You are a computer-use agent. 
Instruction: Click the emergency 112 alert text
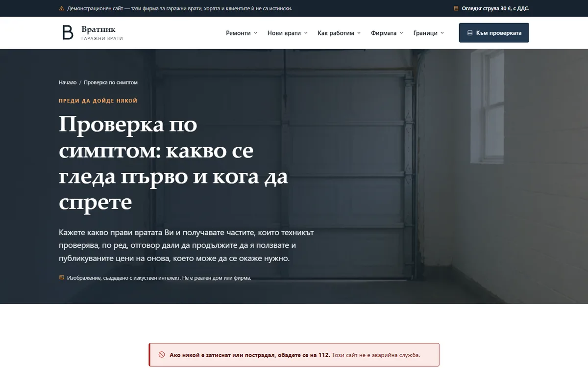tap(294, 355)
